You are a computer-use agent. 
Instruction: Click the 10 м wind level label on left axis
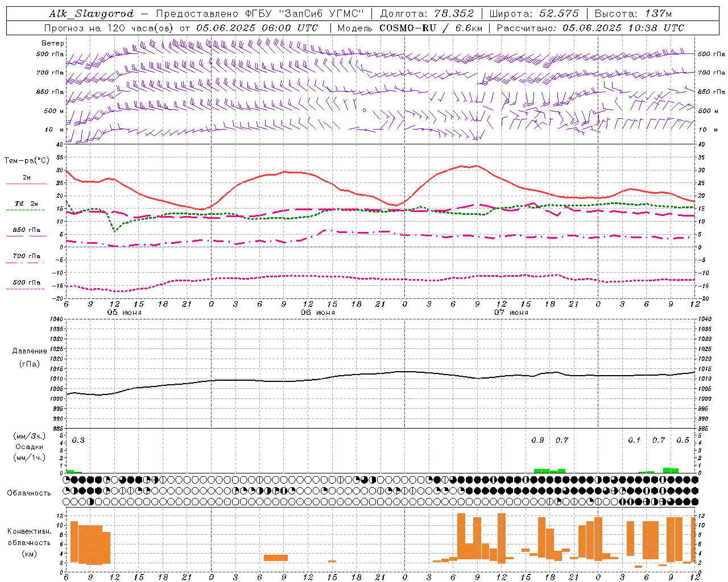(55, 130)
